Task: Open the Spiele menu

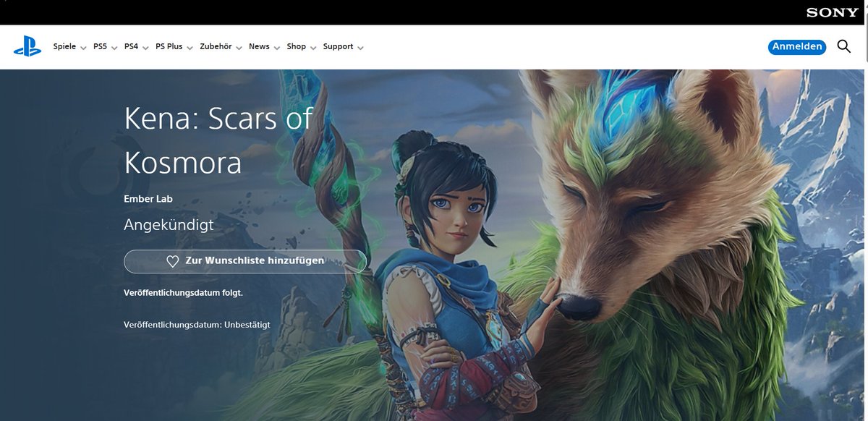Action: (64, 46)
